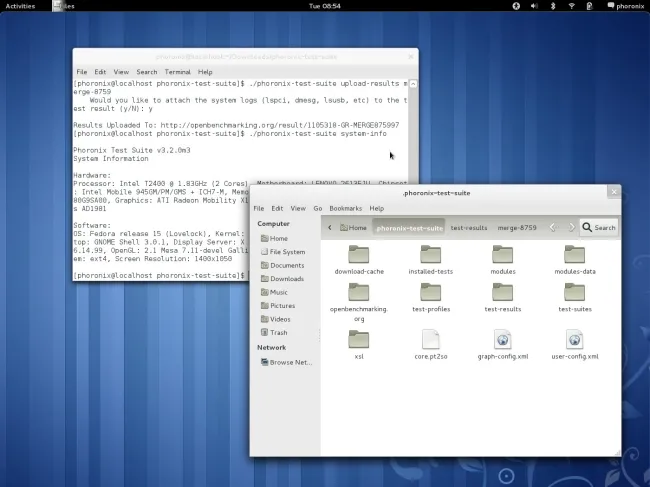Open the Terminal window's Search menu

(147, 72)
